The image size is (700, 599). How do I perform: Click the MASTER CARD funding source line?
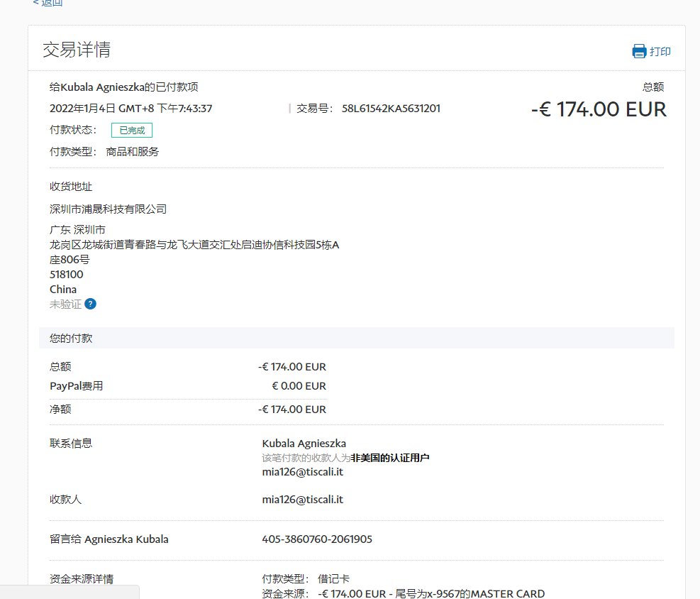click(x=431, y=594)
